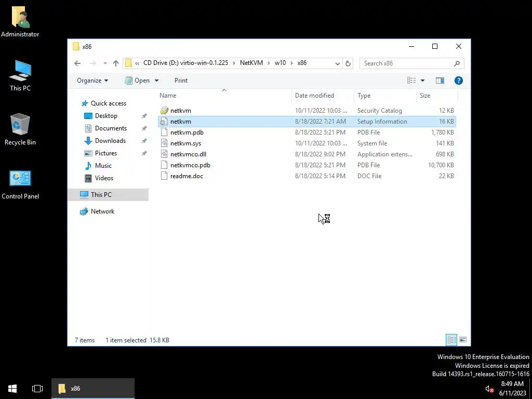Click Print in the toolbar
Viewport: 532px width, 399px height.
tap(181, 81)
